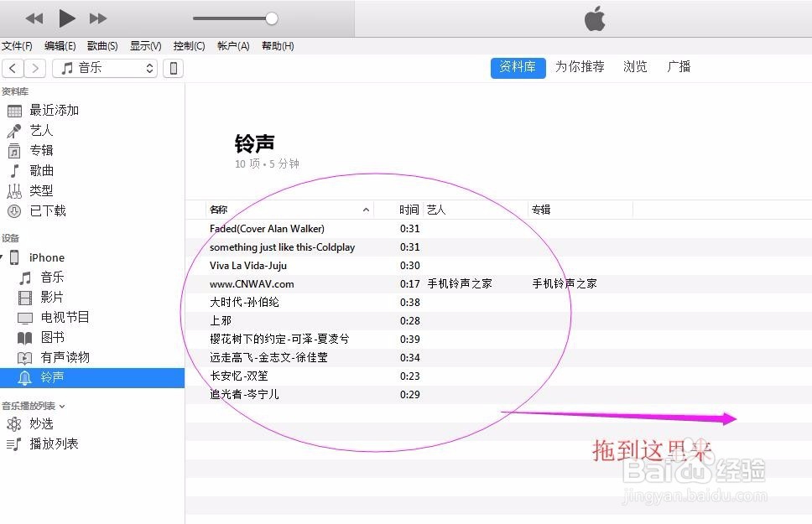Open the 妙选 Genius playlist
812x524 pixels.
(x=41, y=423)
